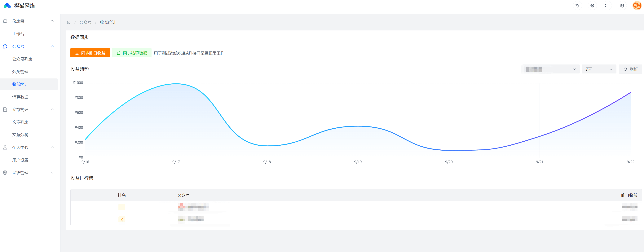This screenshot has width=644, height=252.
Task: Enter fullscreen mode via header icon
Action: click(607, 6)
